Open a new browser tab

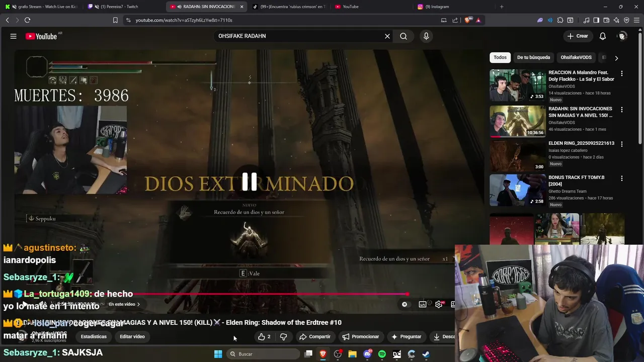[501, 7]
